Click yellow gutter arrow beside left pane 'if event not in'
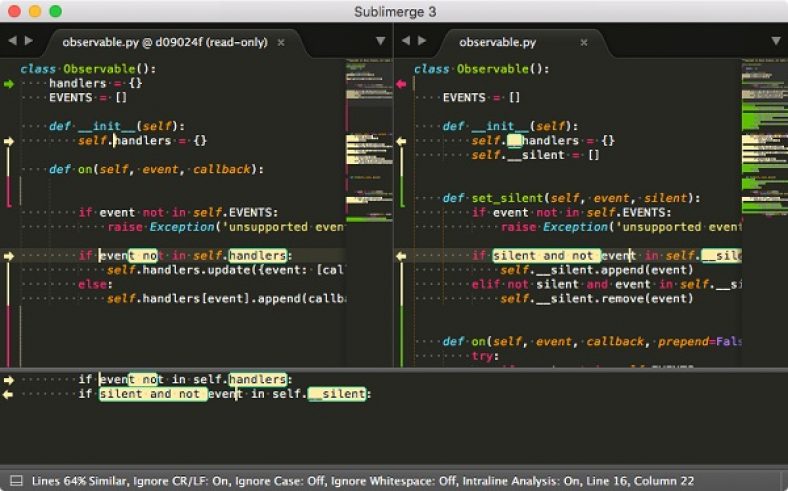This screenshot has width=788, height=491. 9,256
